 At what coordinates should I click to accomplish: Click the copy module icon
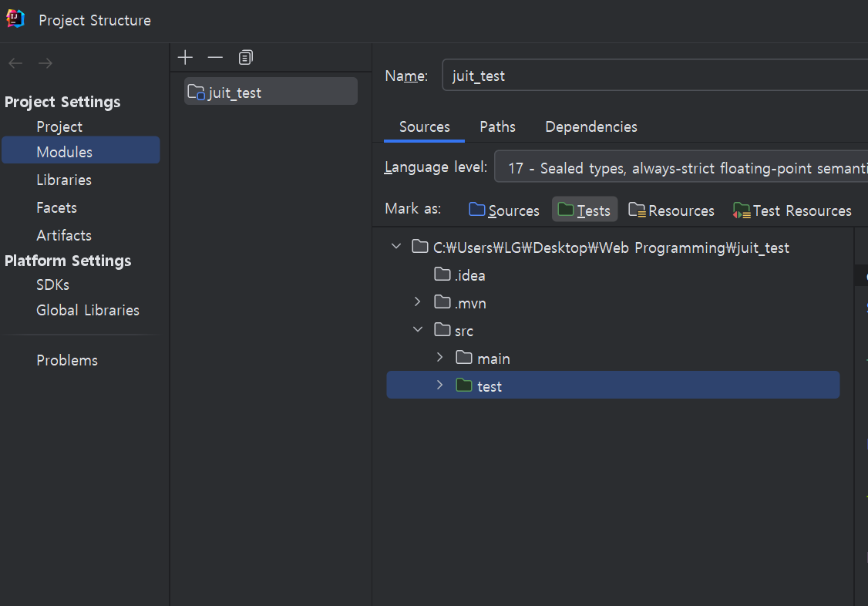tap(245, 58)
